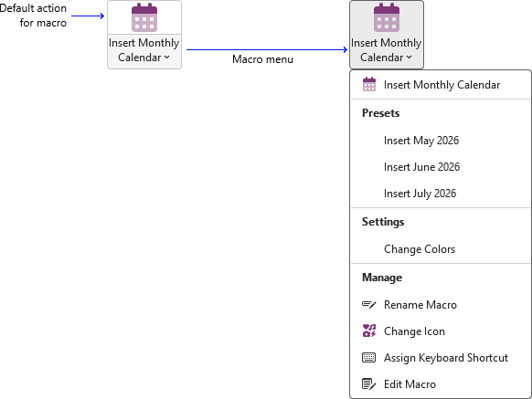Open Change Colors under Settings
Image resolution: width=532 pixels, height=399 pixels.
click(441, 249)
